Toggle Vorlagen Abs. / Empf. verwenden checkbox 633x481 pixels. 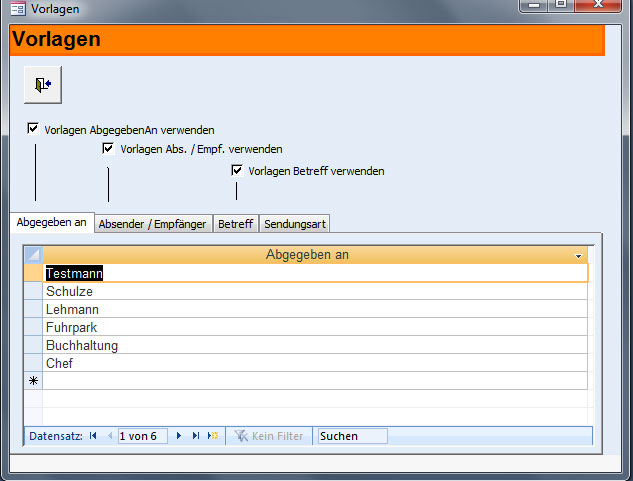(x=108, y=148)
